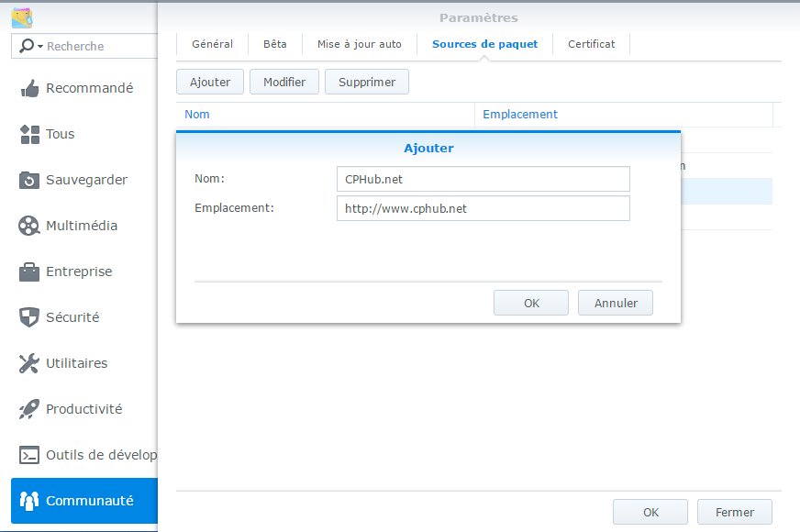Click Annuler in the Ajouter dialog
Viewport: 800px width, 532px height.
[616, 303]
